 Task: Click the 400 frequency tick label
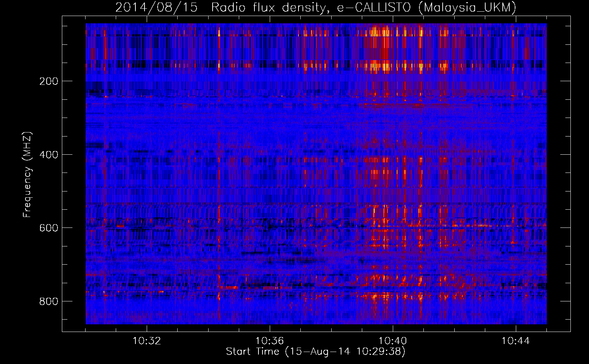(48, 155)
